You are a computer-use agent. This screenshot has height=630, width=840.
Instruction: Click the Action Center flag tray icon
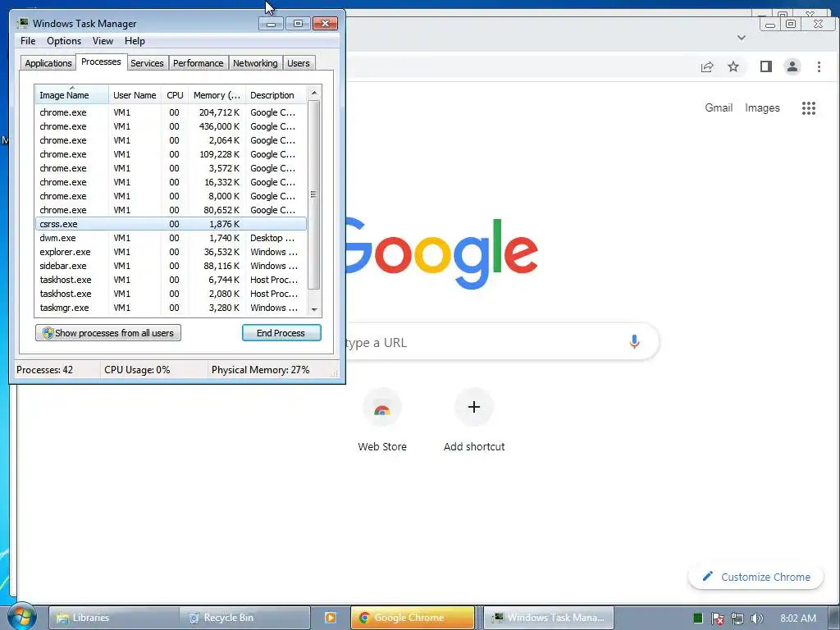click(717, 619)
